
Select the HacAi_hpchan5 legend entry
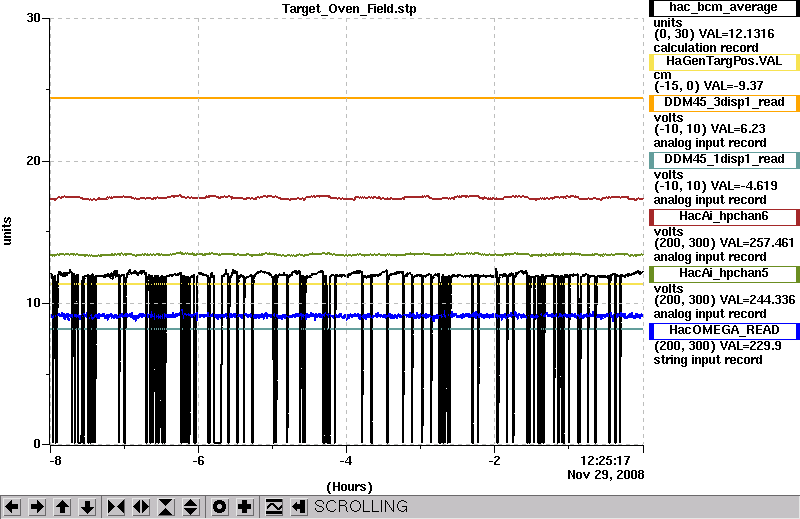(723, 274)
